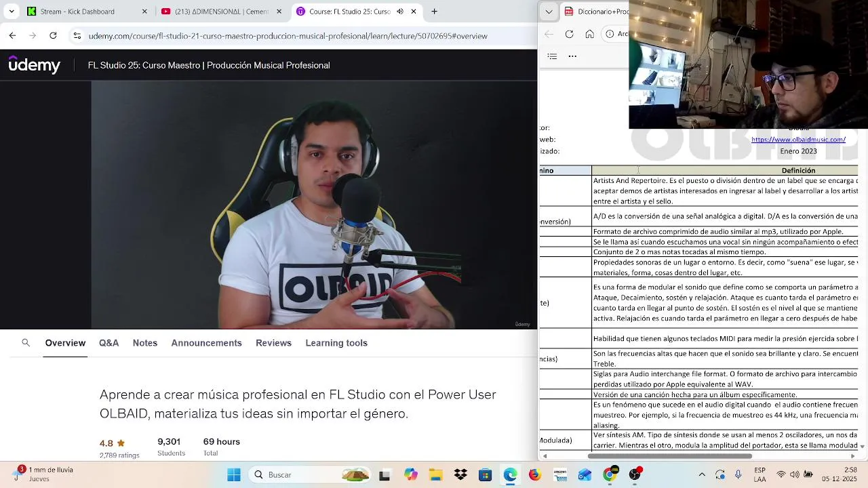Open File Explorer from taskbar
This screenshot has height=488, width=868.
click(x=435, y=475)
